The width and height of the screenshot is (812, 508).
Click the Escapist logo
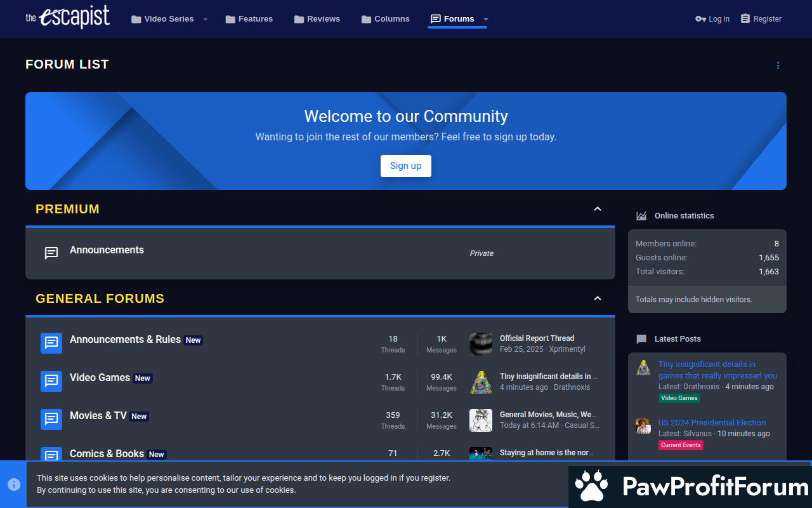[x=67, y=18]
